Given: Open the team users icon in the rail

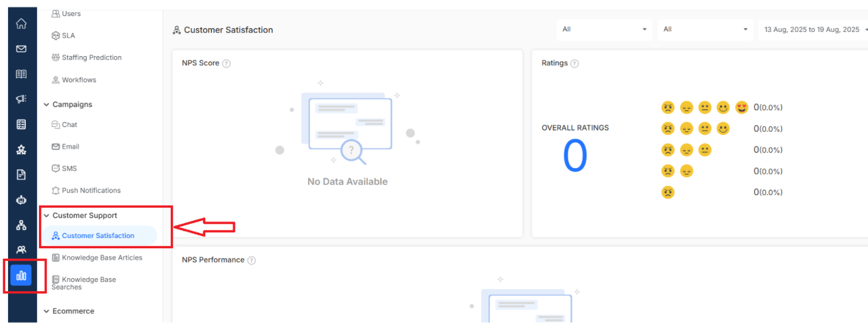Looking at the screenshot, I should click(21, 249).
